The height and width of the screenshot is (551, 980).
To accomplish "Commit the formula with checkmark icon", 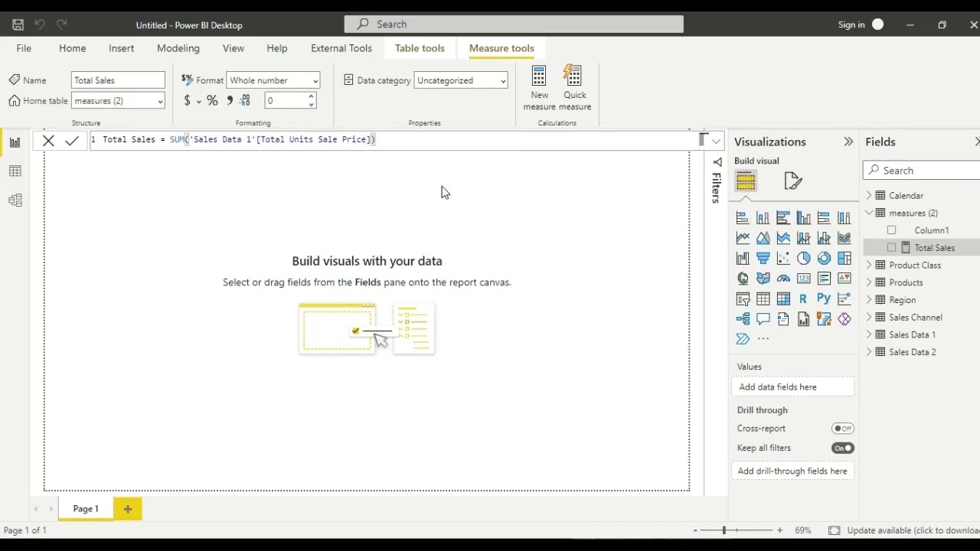I will tap(72, 141).
